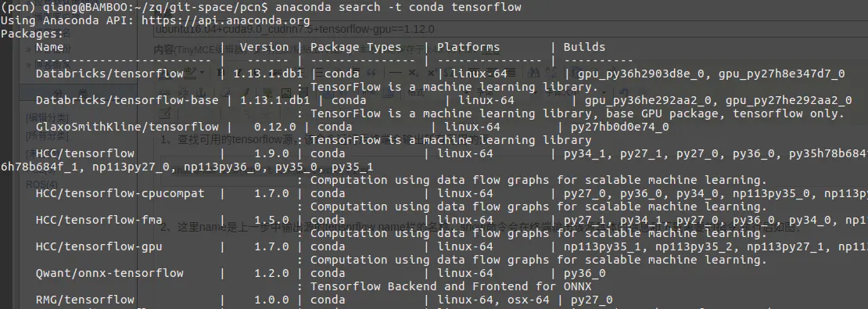Click the 'Platforms' column header

(x=468, y=47)
